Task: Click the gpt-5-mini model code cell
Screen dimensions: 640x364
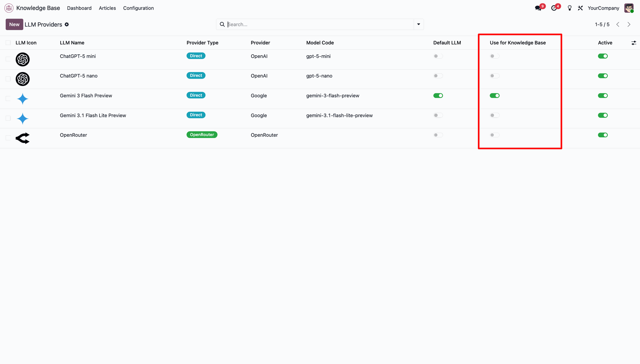Action: pos(318,56)
